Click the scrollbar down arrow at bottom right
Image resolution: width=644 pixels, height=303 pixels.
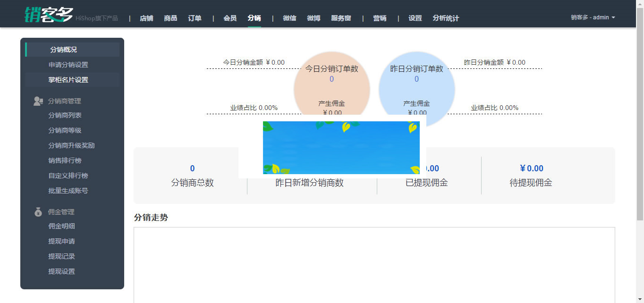tap(640, 299)
